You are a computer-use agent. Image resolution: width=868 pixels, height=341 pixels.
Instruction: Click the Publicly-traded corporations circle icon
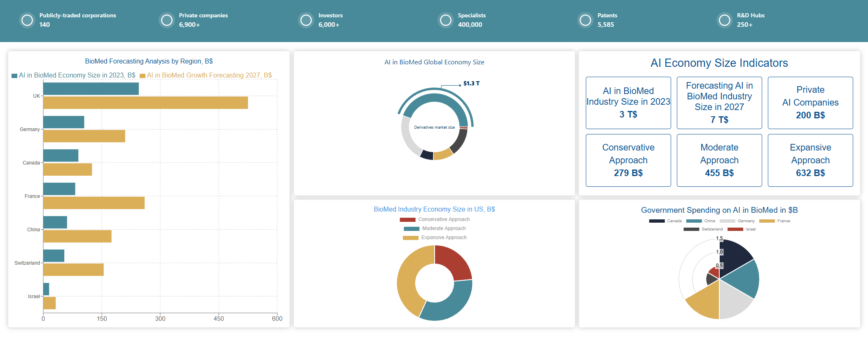(x=27, y=20)
